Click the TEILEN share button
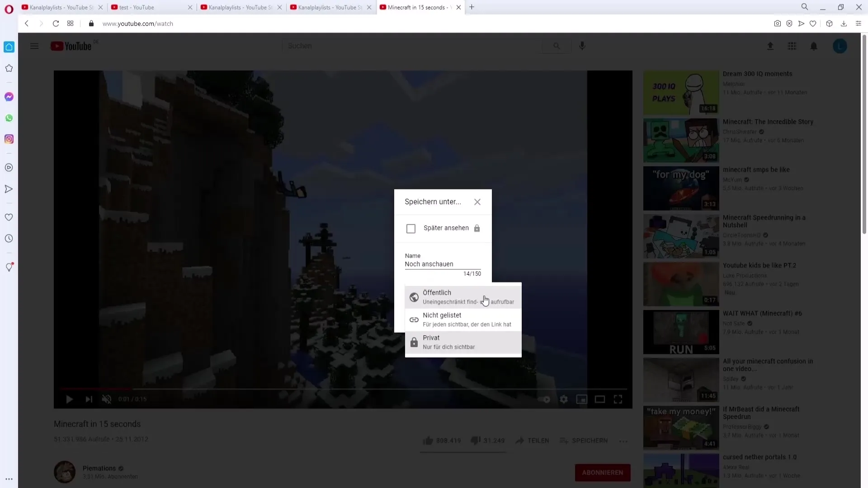868x488 pixels. (x=532, y=441)
